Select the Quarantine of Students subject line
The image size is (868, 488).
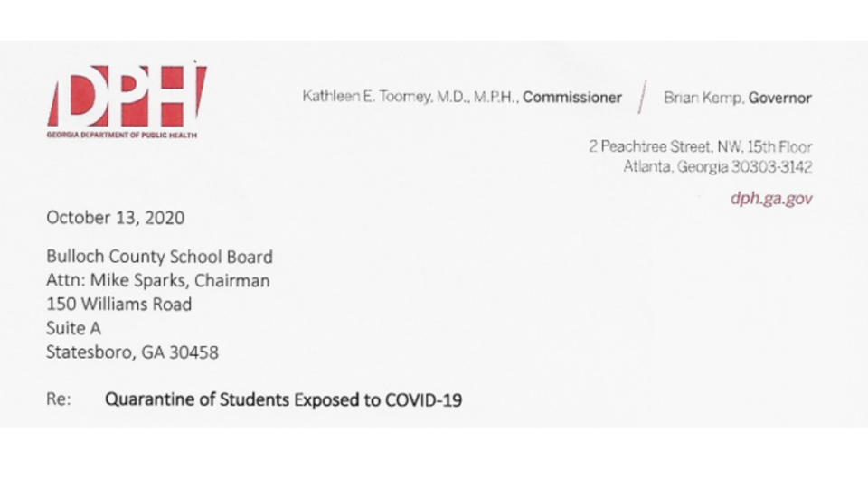coord(283,399)
